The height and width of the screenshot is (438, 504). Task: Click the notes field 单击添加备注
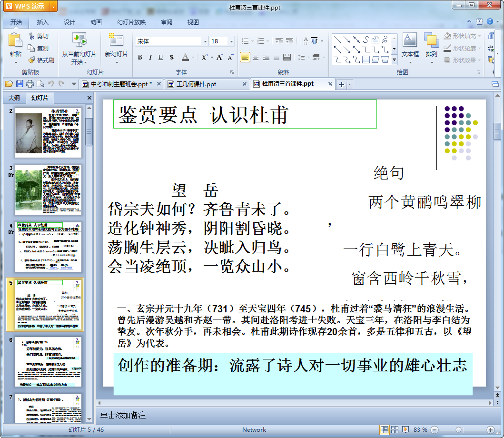tap(123, 415)
